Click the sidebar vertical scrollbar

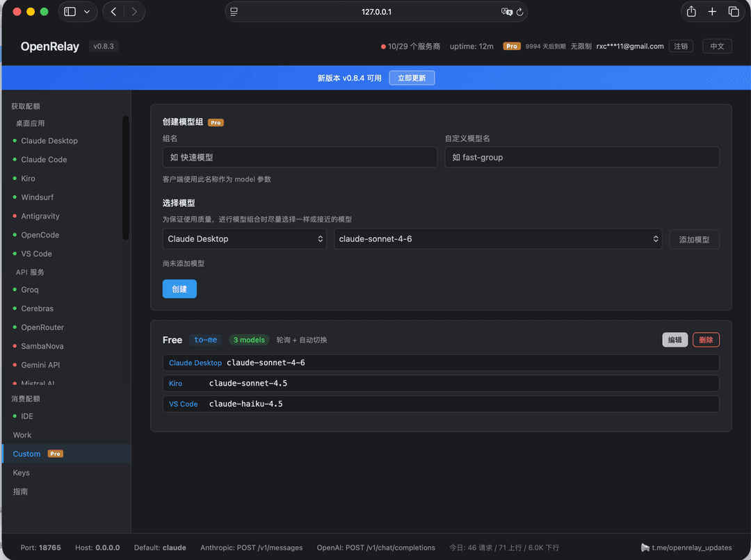(x=125, y=177)
